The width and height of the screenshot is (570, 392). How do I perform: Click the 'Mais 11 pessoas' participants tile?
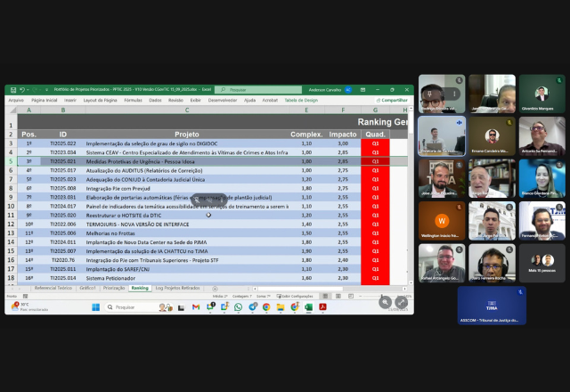tap(541, 264)
